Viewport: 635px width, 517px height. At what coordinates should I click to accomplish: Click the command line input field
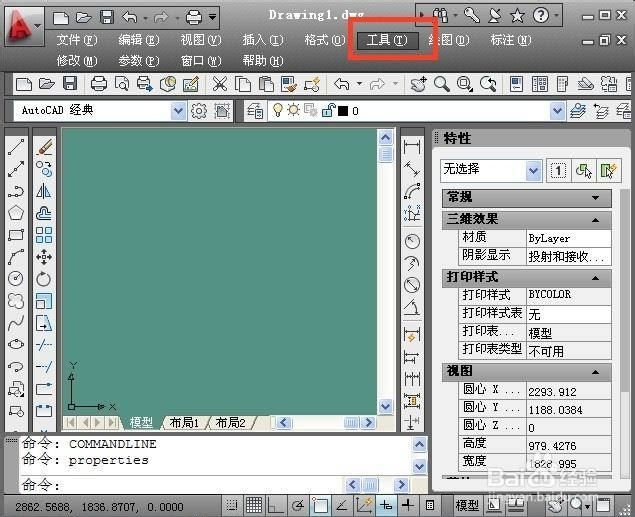pyautogui.click(x=182, y=484)
